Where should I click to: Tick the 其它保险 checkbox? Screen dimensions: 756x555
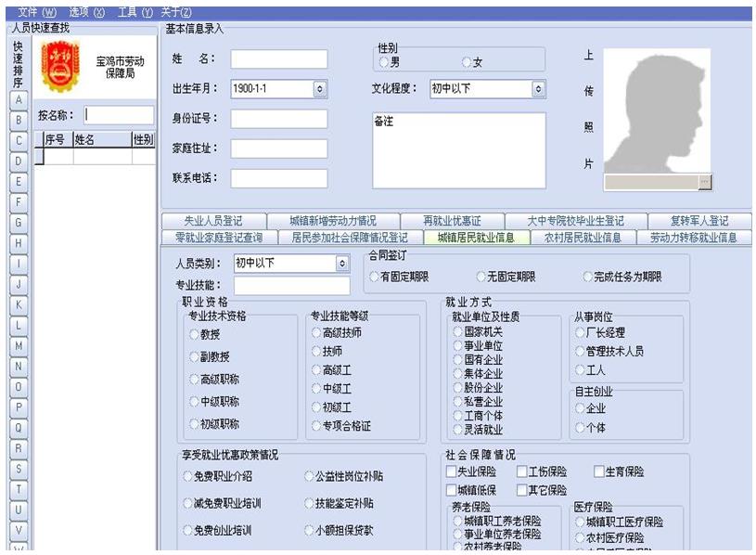click(521, 490)
